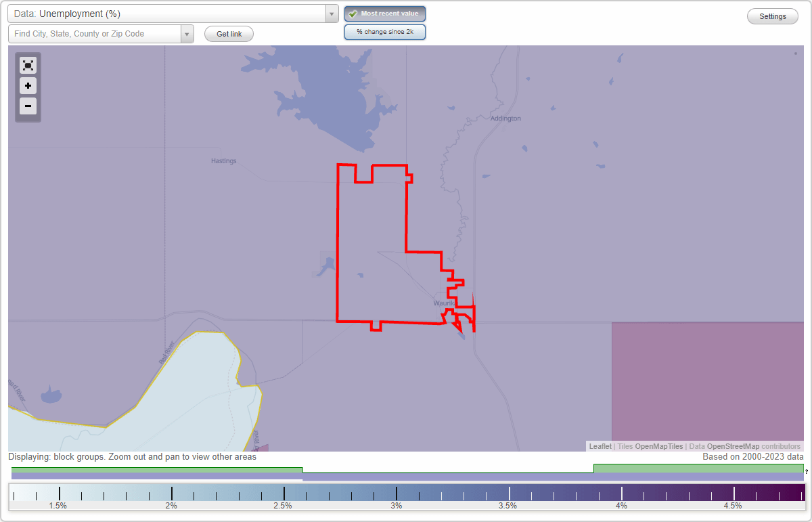812x522 pixels.
Task: Zoom out using the minus icon
Action: click(28, 106)
